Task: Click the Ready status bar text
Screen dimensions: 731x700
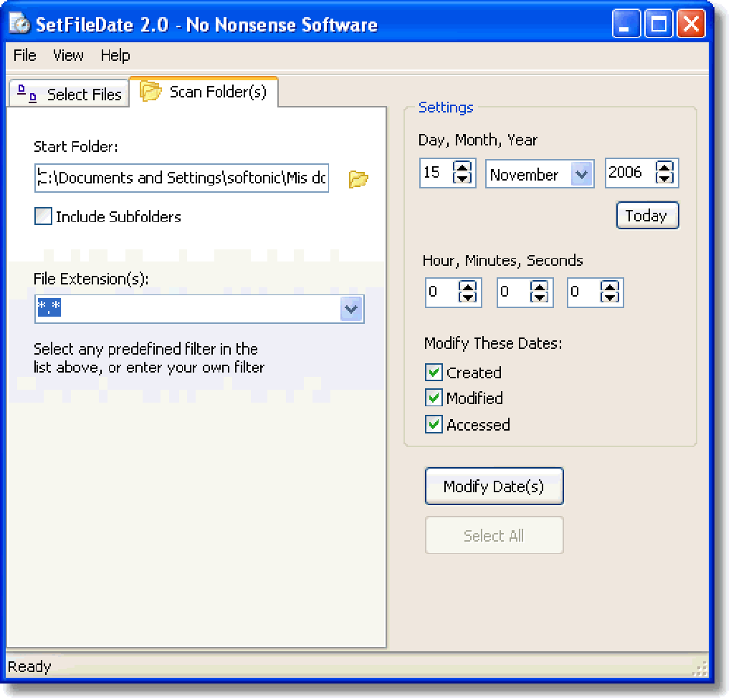Action: point(29,666)
